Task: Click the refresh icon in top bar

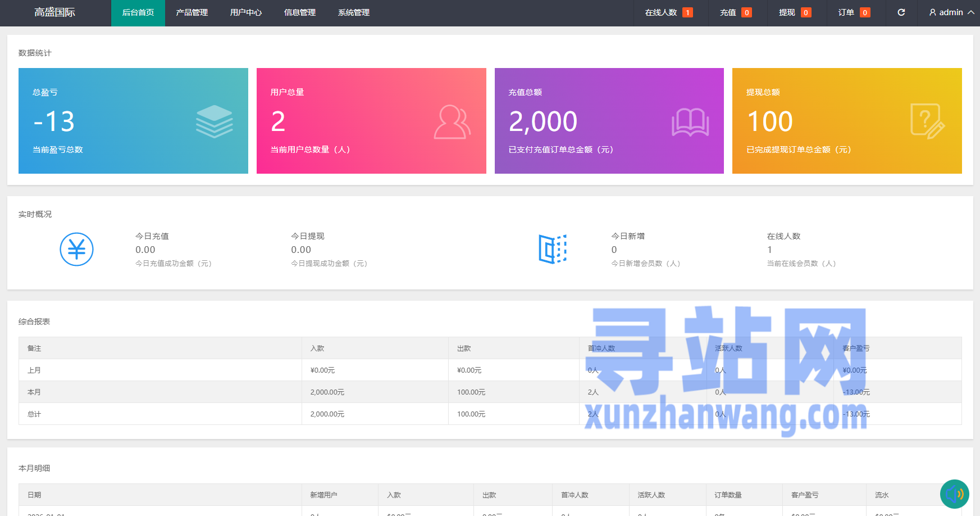Action: tap(901, 12)
